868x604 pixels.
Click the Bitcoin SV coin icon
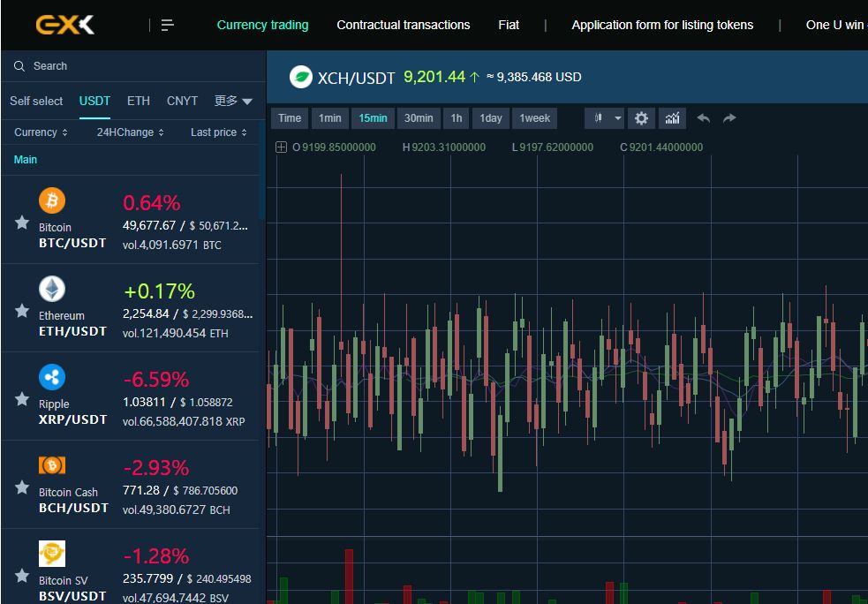[x=52, y=554]
